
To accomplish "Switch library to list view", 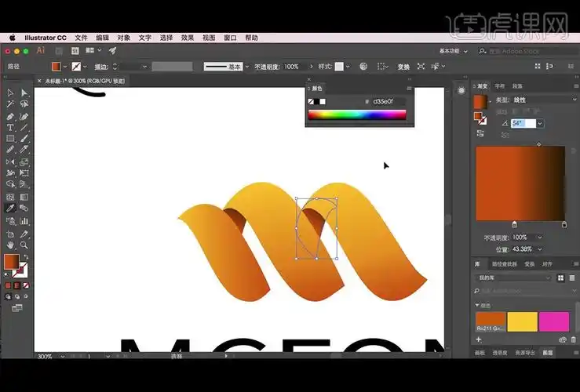I will coord(572,278).
